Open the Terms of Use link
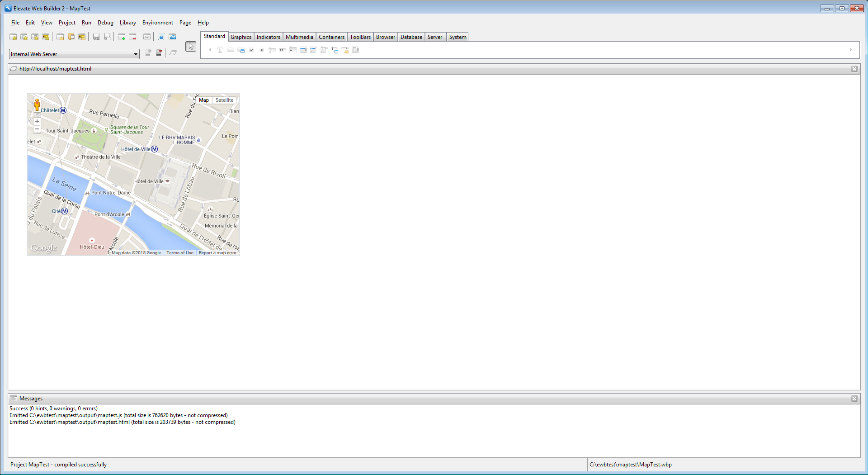The height and width of the screenshot is (475, 868). pyautogui.click(x=180, y=253)
